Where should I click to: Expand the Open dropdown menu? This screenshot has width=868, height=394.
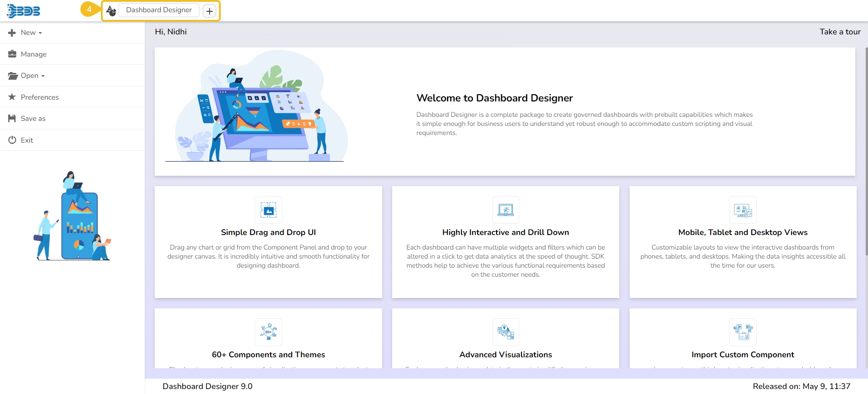32,76
